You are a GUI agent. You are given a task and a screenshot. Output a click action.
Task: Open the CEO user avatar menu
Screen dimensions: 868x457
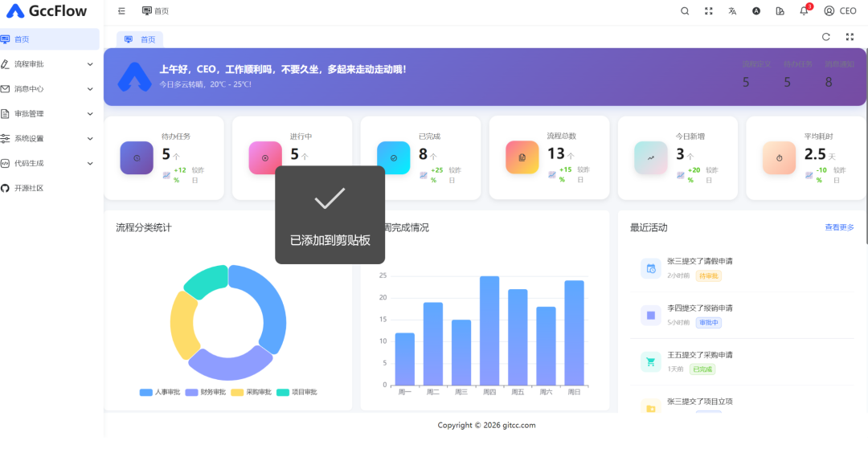pyautogui.click(x=840, y=11)
